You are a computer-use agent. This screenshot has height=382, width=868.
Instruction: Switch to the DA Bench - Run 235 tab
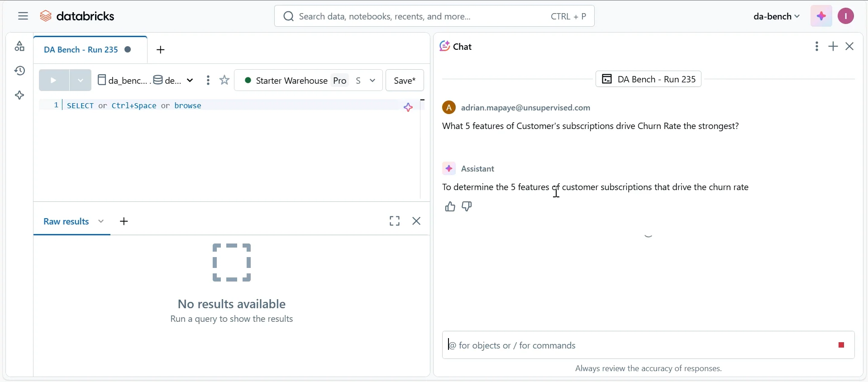coord(82,50)
